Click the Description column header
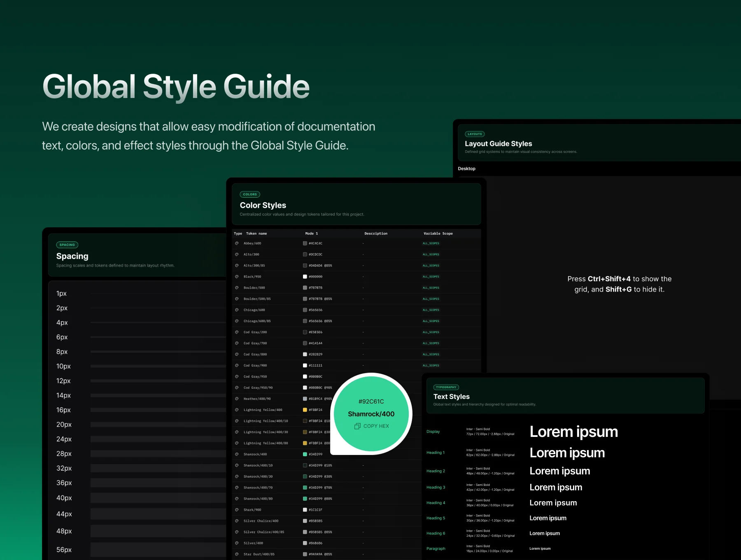This screenshot has width=741, height=560. click(376, 233)
